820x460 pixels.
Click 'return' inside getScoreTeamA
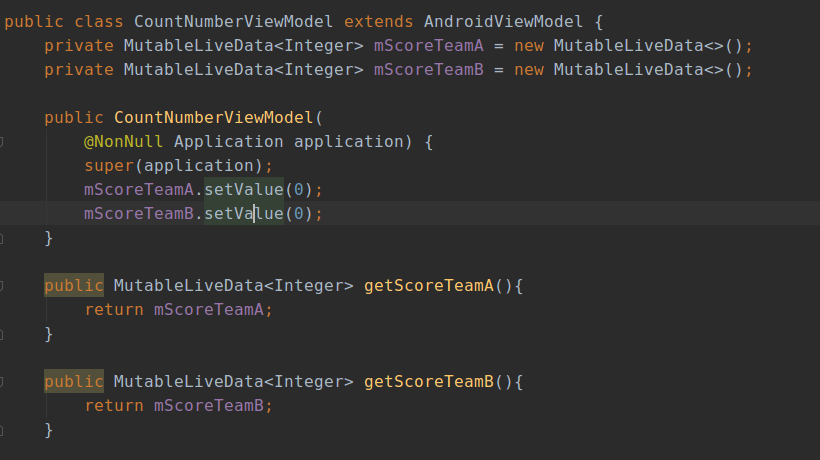click(114, 309)
